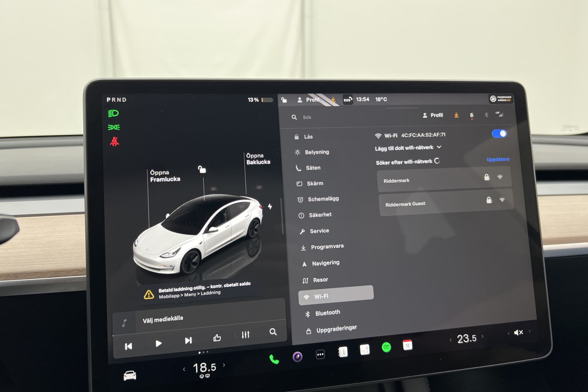Connect to the Riddermark network
This screenshot has width=588, height=392.
pos(444,179)
